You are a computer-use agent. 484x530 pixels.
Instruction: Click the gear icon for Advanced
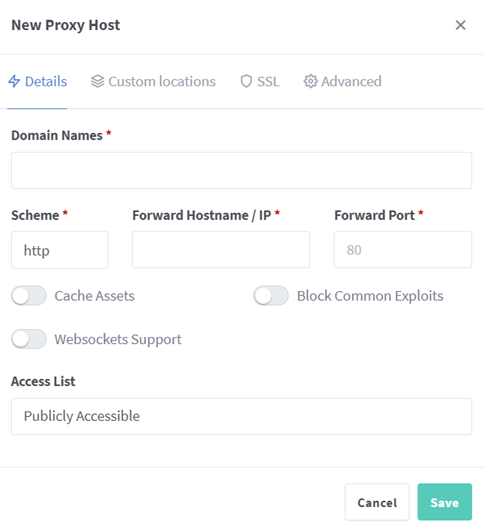click(310, 81)
